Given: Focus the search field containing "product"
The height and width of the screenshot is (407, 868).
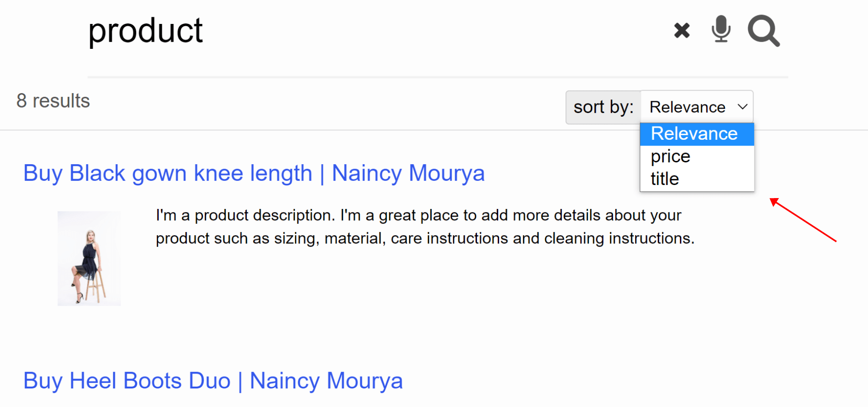Looking at the screenshot, I should [x=371, y=31].
